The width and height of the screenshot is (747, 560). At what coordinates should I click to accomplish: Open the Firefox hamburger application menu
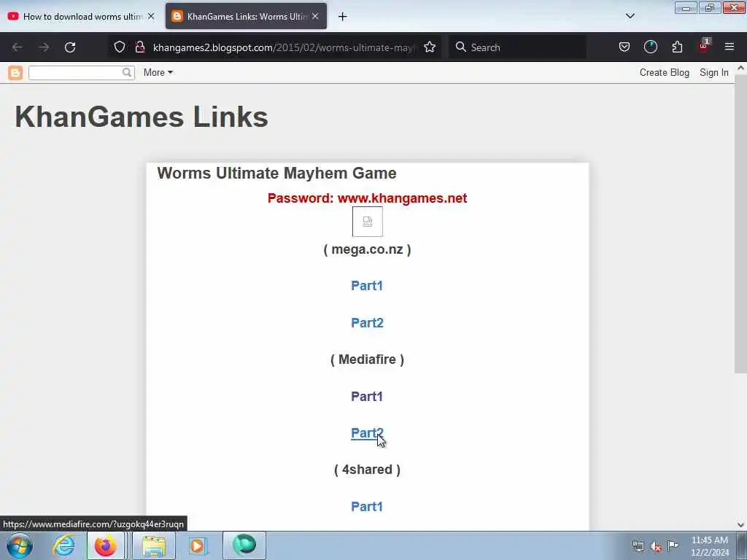coord(729,47)
